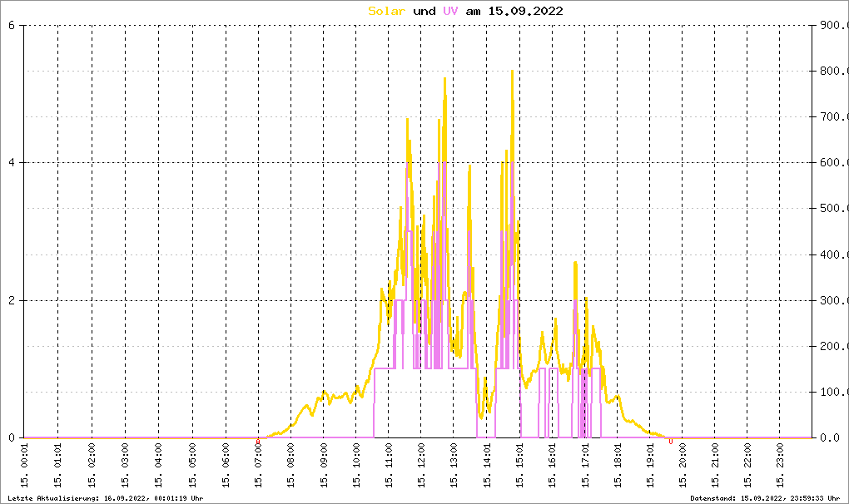Click the red sunrise 'A' marker near 07:00
Image resolution: width=849 pixels, height=504 pixels.
[x=258, y=442]
